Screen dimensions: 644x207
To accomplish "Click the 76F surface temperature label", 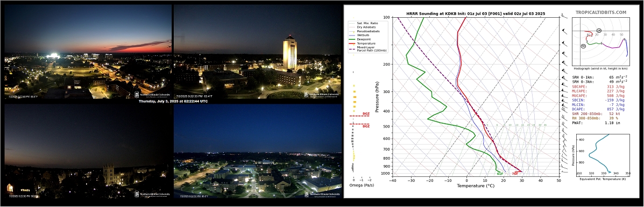I will [514, 174].
